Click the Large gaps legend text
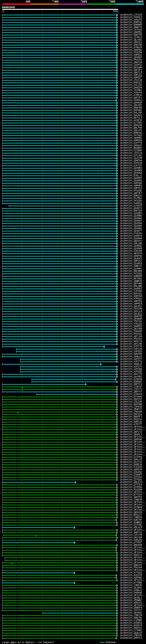 pyautogui.click(x=28, y=642)
